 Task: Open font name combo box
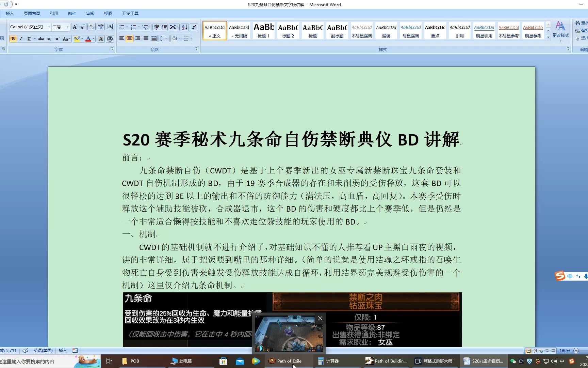tap(30, 27)
